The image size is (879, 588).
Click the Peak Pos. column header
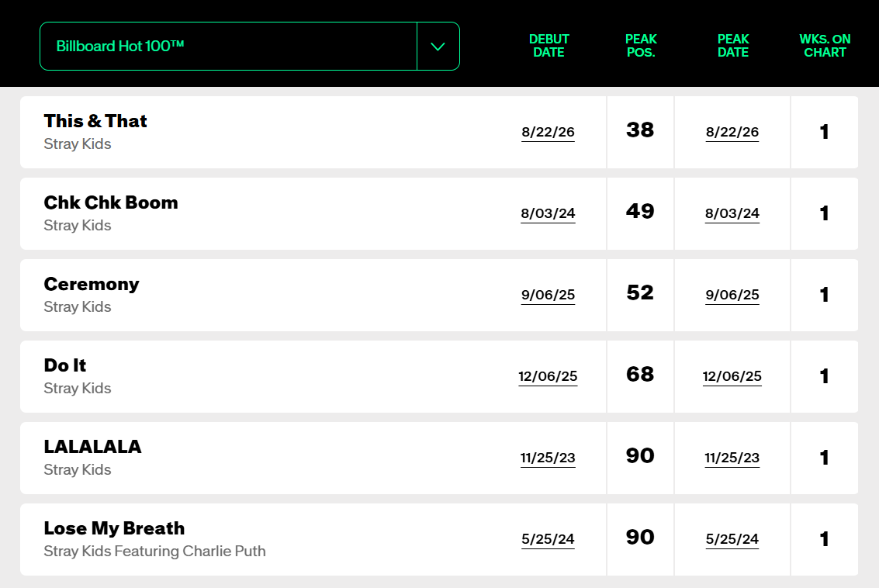coord(641,46)
